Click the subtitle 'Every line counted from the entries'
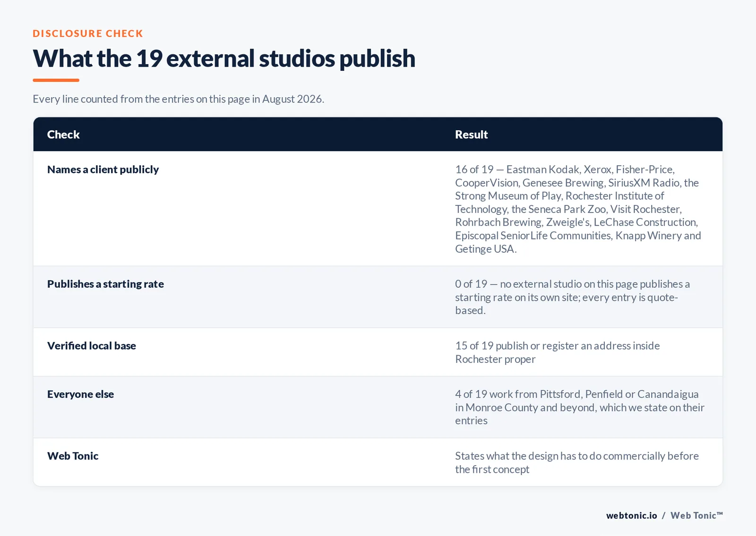 [178, 99]
